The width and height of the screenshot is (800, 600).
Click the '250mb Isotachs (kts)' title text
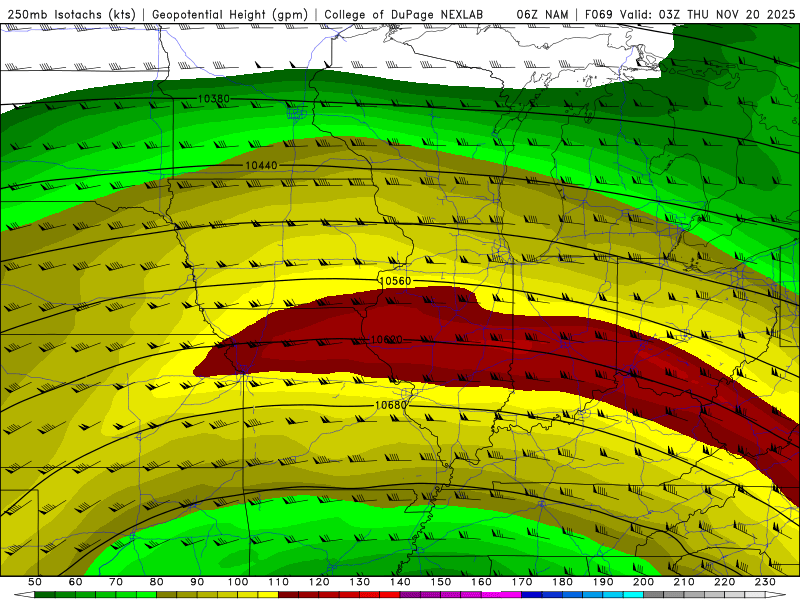pos(72,14)
